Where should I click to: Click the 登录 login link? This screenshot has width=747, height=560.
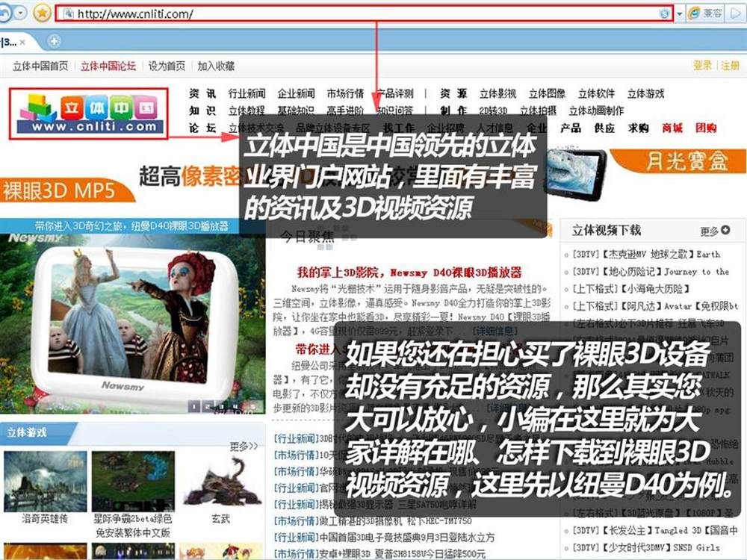coord(702,66)
